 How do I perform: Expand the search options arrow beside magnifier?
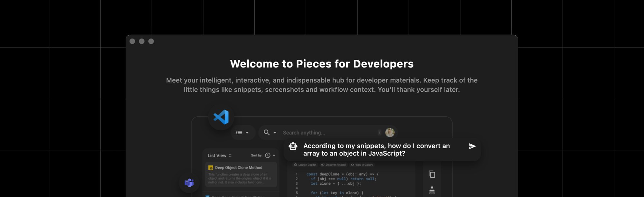click(275, 133)
